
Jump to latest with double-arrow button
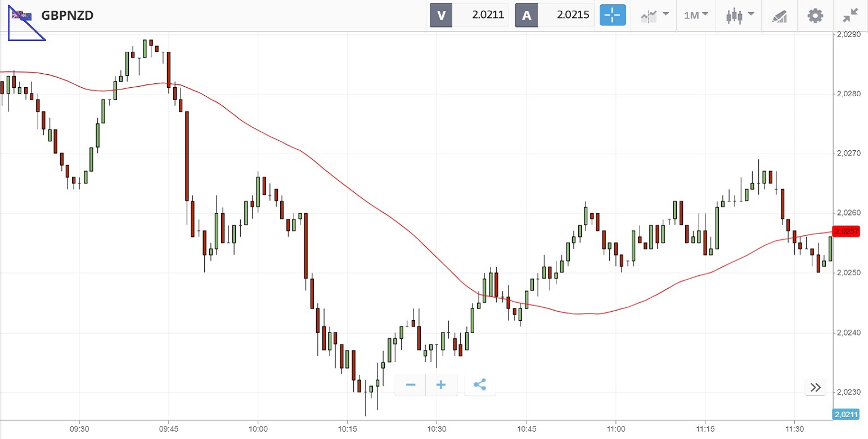coord(816,387)
